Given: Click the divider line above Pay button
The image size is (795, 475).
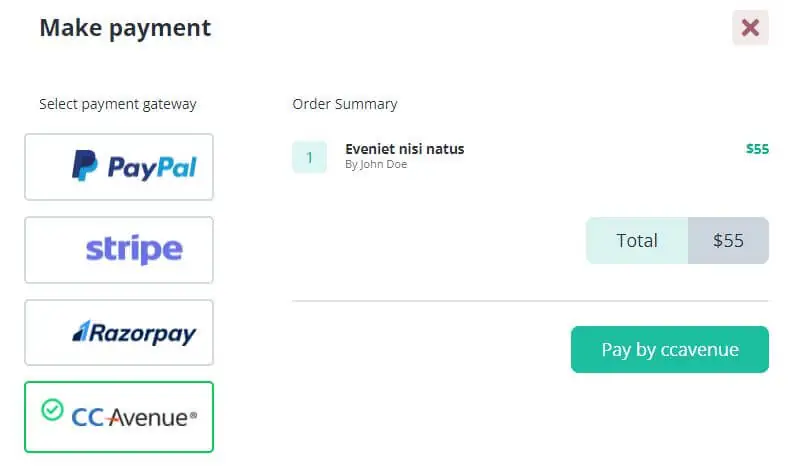Looking at the screenshot, I should (530, 300).
